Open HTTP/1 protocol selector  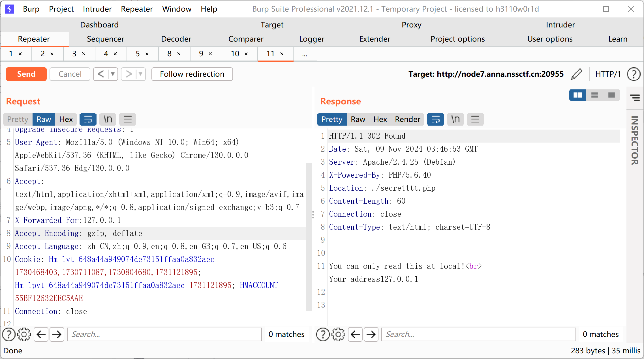coord(608,74)
